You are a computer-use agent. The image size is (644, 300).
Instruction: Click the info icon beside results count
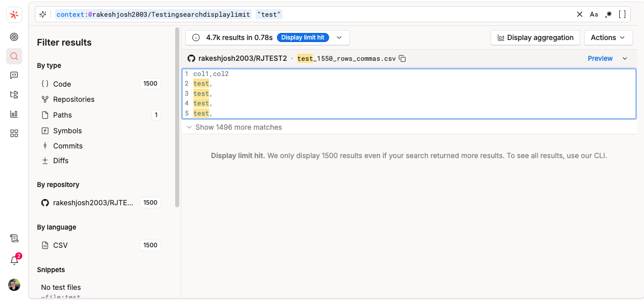coord(196,37)
